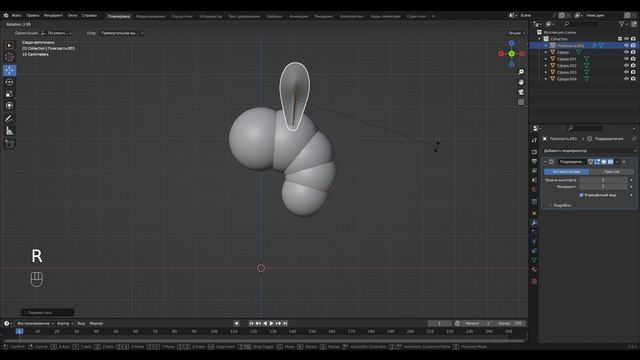640x360 pixels.
Task: Hide Сфера.002 with its eye icon
Action: 627,65
